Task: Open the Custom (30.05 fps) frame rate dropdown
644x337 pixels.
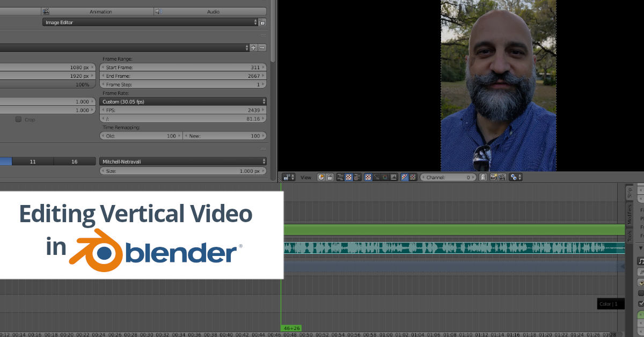Action: click(x=182, y=101)
